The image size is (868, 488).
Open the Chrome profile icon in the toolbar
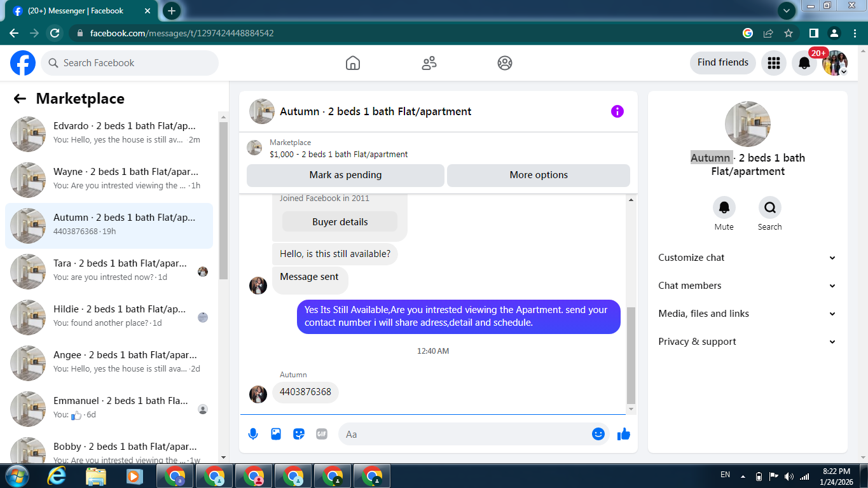pyautogui.click(x=834, y=33)
